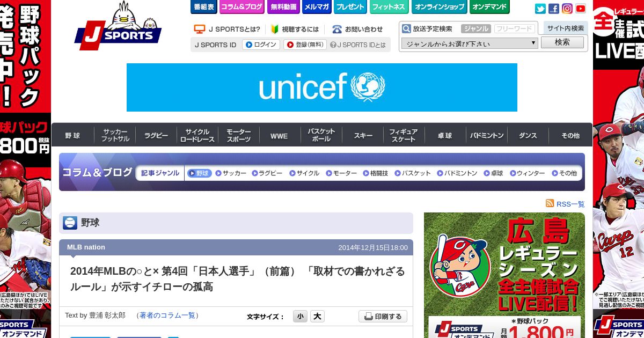Select バスケットボール in main navigation
Image resolution: width=644 pixels, height=338 pixels.
[321, 135]
